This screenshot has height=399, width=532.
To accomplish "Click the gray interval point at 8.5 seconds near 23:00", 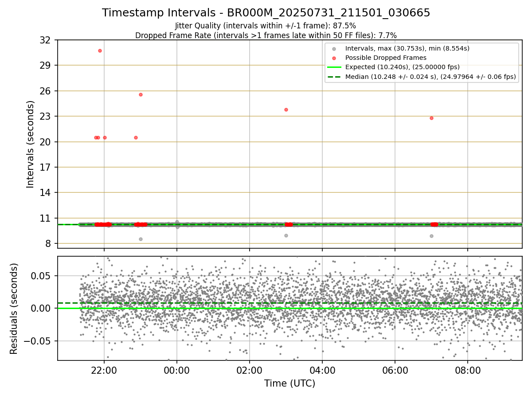I will tap(141, 239).
